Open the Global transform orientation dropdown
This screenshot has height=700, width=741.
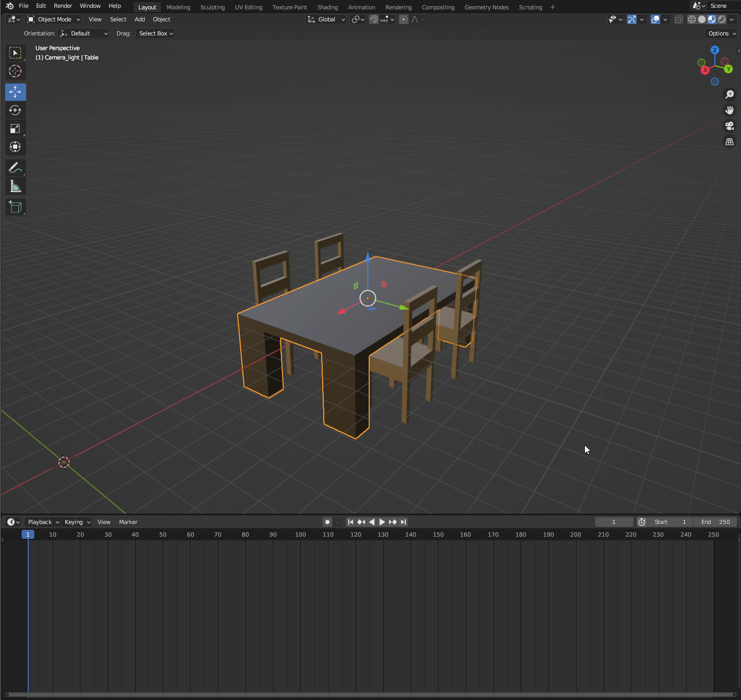click(326, 19)
